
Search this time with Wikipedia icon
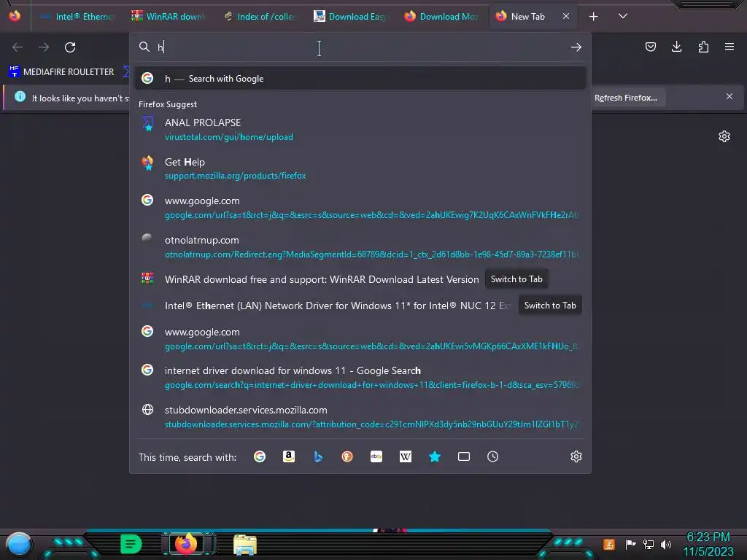[x=406, y=456]
